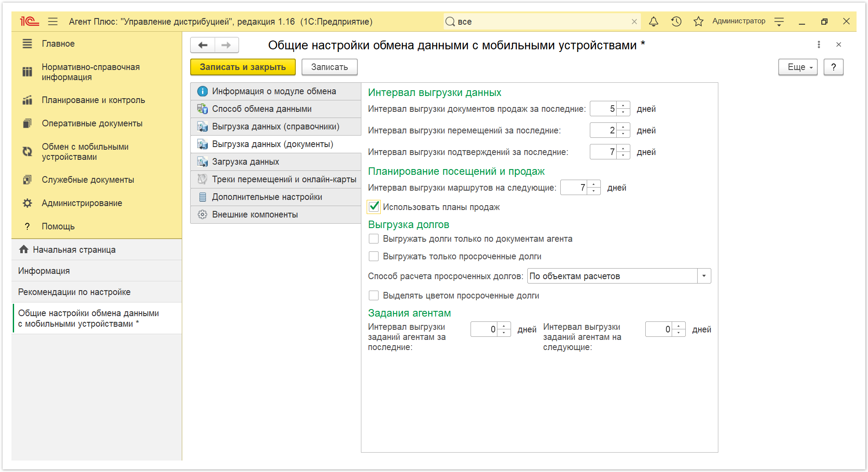This screenshot has height=472, width=868.
Task: Click the Внешние компоненты gear icon
Action: tap(202, 214)
